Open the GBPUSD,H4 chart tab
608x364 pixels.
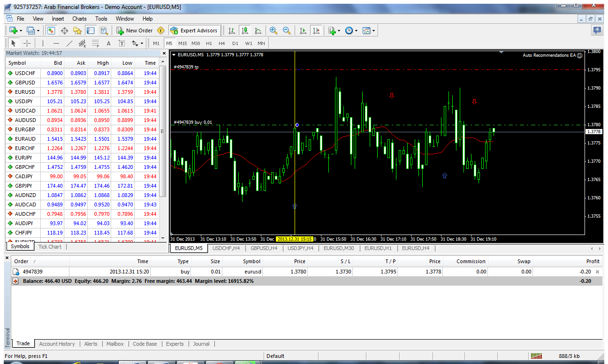coord(264,248)
